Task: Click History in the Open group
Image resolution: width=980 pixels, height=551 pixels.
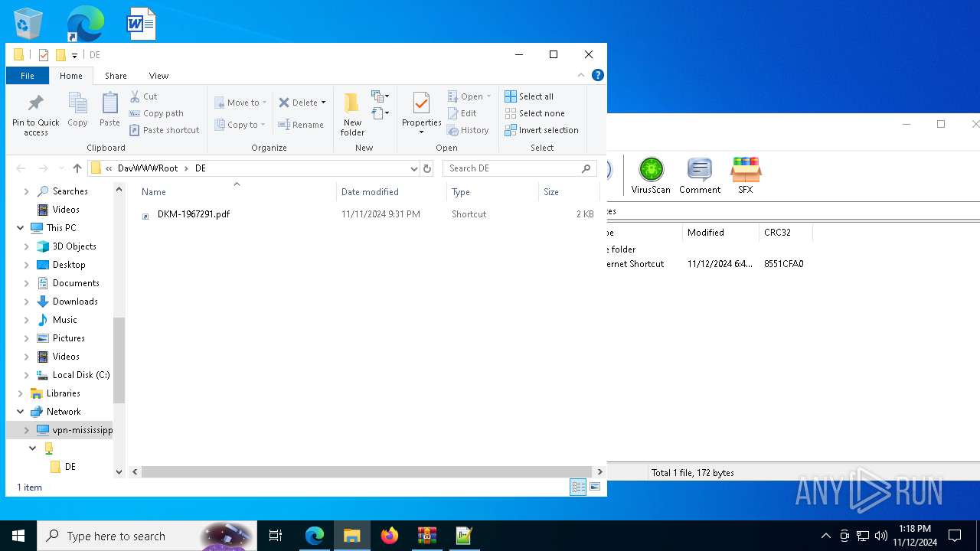Action: click(468, 130)
